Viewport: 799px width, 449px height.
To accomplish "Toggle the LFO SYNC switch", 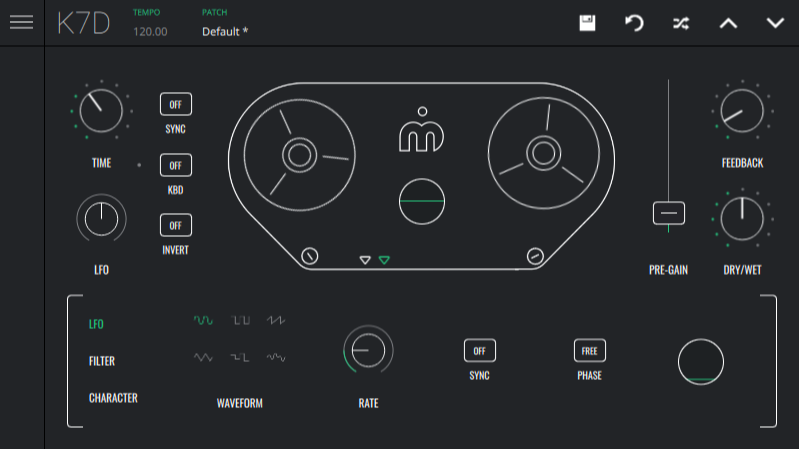I will click(x=480, y=351).
